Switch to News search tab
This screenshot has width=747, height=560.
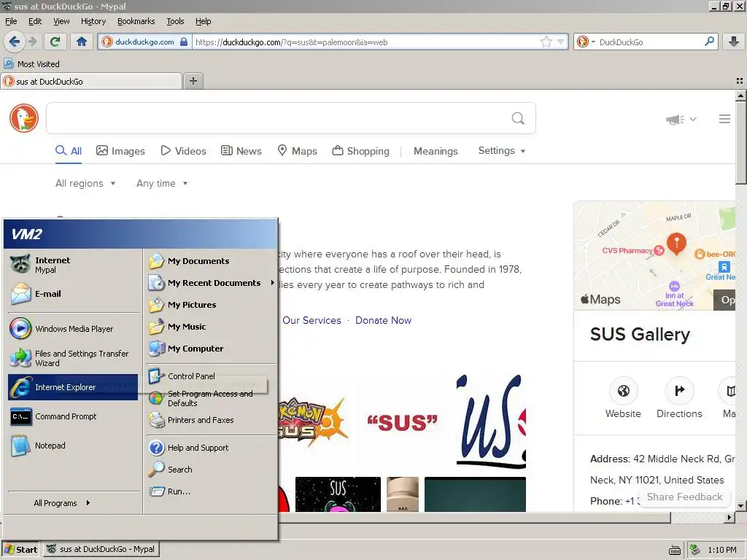click(x=241, y=151)
